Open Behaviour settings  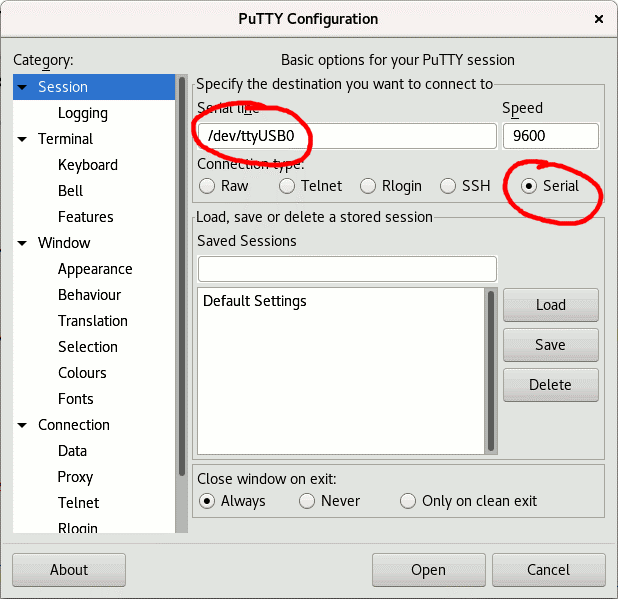coord(89,295)
